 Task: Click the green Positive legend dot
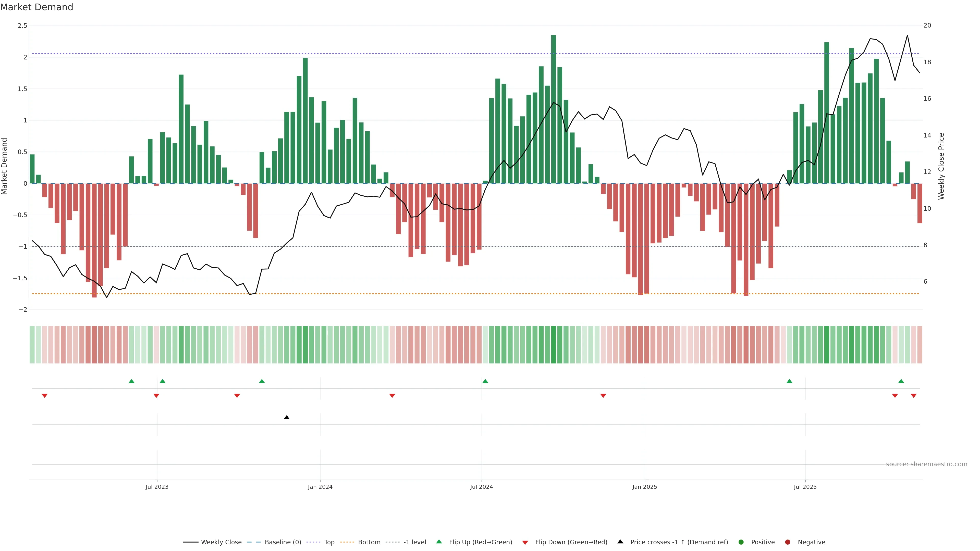tap(741, 542)
